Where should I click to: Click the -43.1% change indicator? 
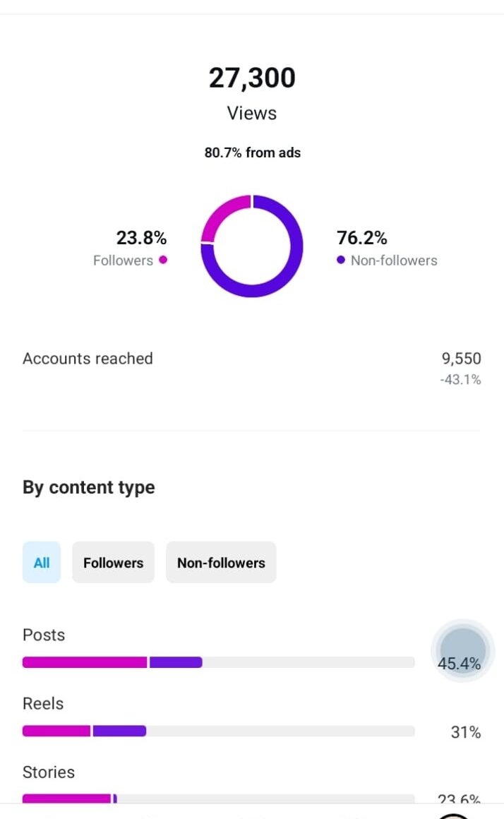pos(460,380)
